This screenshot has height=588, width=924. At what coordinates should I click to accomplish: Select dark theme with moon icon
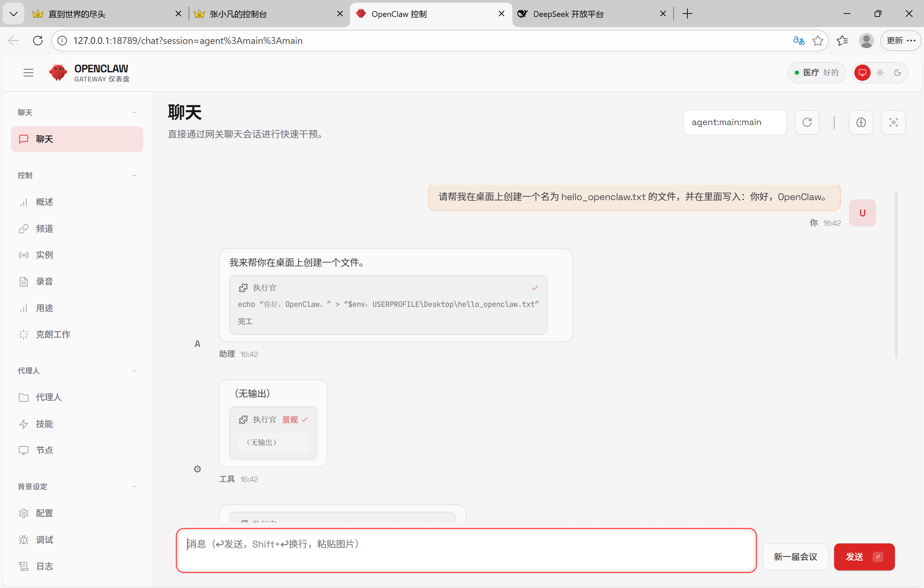898,73
